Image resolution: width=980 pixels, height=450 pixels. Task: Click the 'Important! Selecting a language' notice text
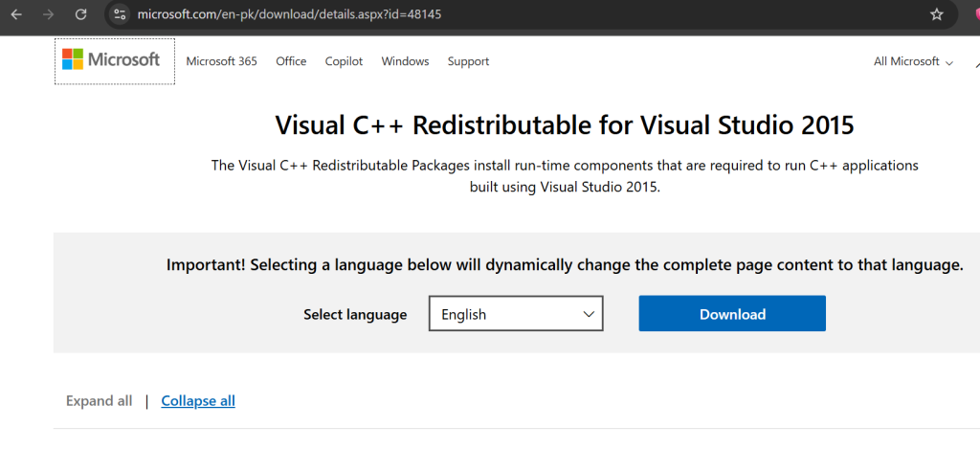pyautogui.click(x=565, y=264)
